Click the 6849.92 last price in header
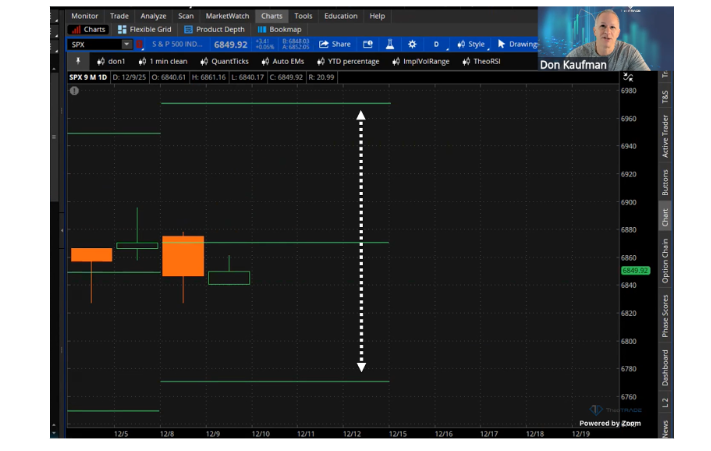Image resolution: width=711 pixels, height=451 pixels. [x=230, y=44]
